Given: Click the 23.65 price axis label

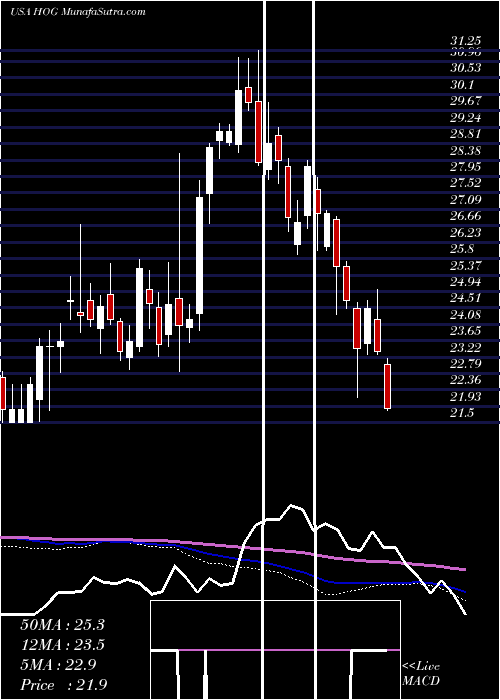Looking at the screenshot, I should pos(466,332).
